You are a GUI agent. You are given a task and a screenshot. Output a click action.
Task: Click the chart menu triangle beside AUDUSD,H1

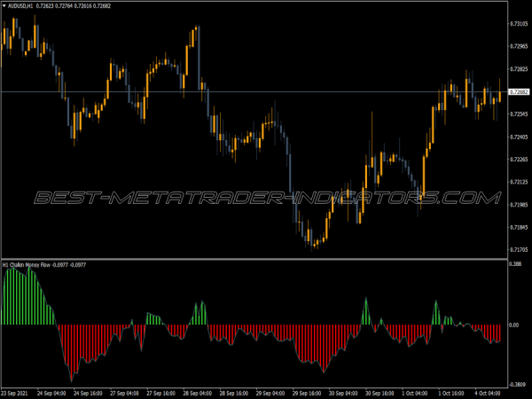(4, 6)
